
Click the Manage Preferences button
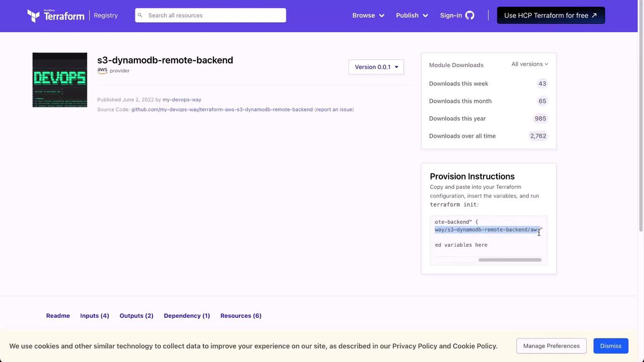pyautogui.click(x=551, y=346)
